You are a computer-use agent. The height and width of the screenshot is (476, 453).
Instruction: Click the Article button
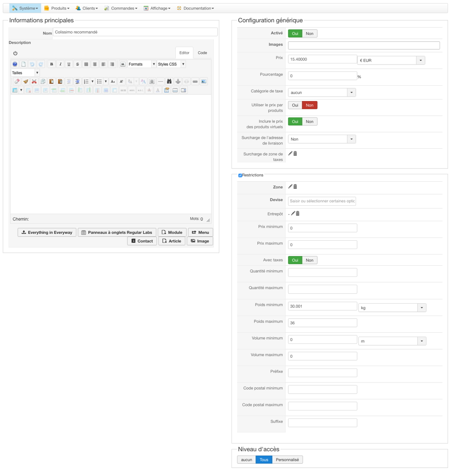point(172,241)
